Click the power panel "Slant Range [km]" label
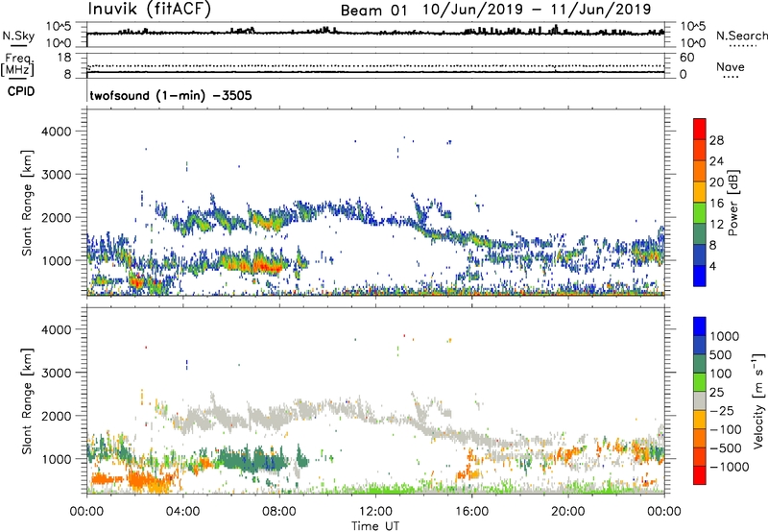The height and width of the screenshot is (532, 768). [x=27, y=203]
